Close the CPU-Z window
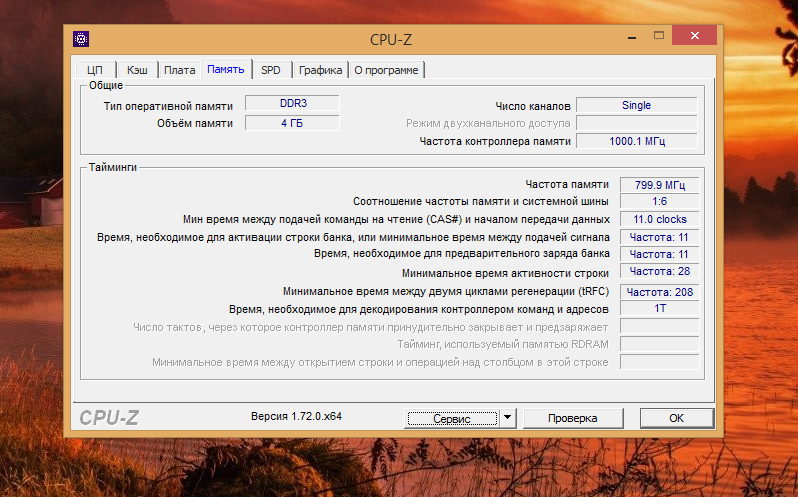 click(x=695, y=36)
